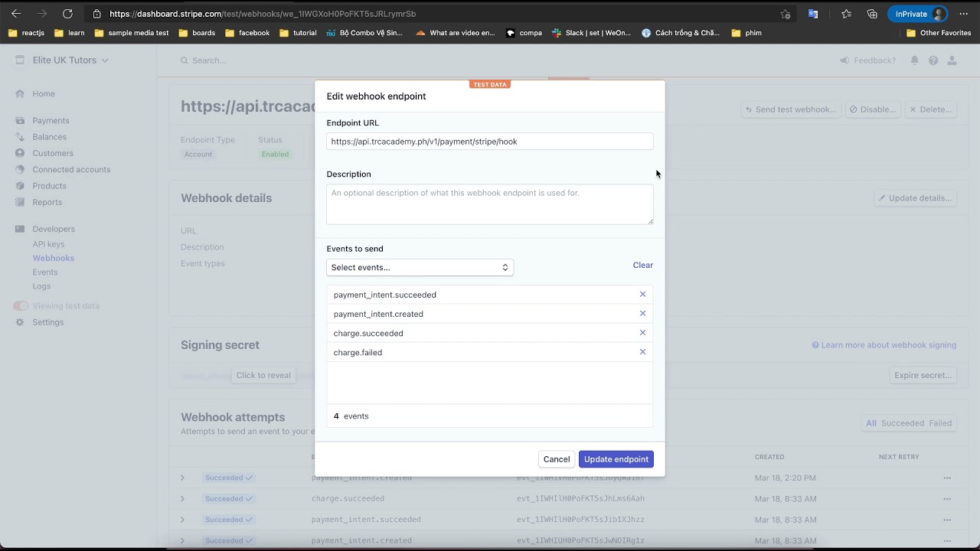Open browser favorites list icon
This screenshot has height=551, width=980.
[x=846, y=14]
